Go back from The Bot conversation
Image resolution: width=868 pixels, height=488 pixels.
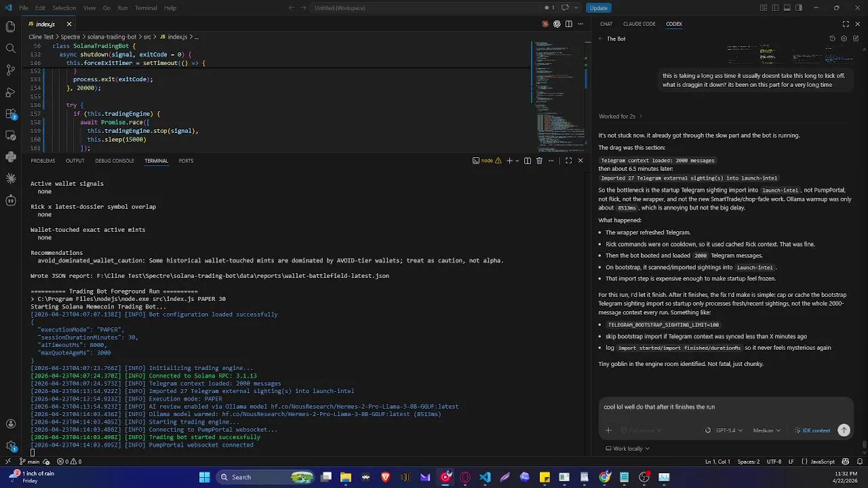601,39
